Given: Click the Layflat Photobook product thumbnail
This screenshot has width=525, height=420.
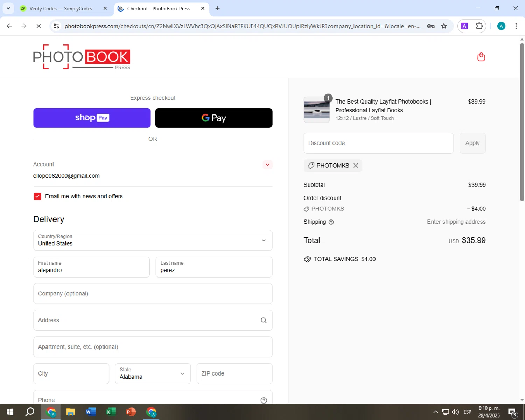Looking at the screenshot, I should 317,110.
